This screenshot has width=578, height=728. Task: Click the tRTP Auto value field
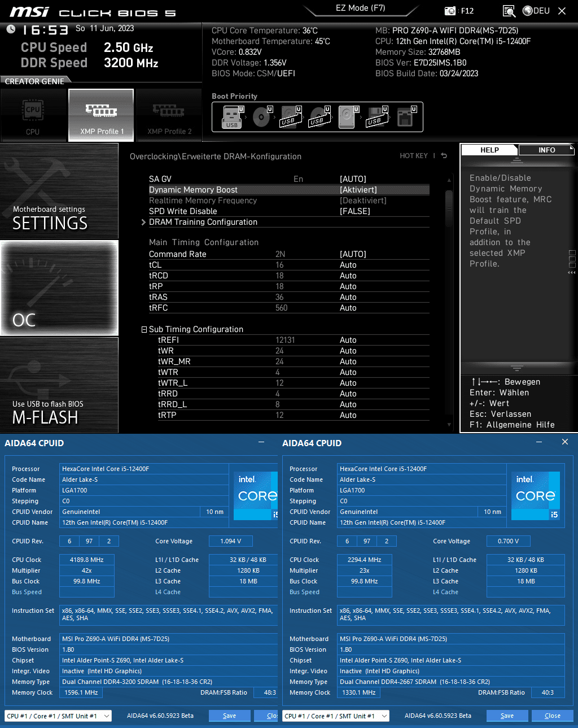348,415
